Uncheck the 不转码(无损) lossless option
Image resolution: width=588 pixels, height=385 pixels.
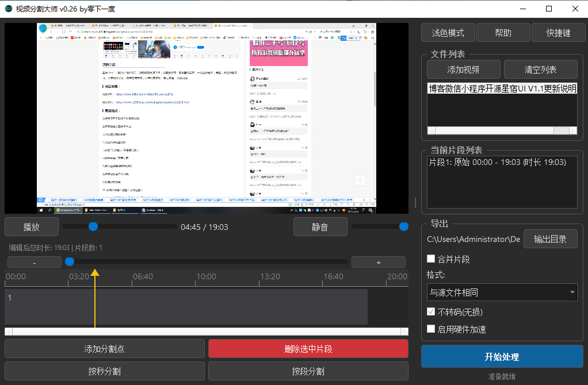tap(431, 311)
